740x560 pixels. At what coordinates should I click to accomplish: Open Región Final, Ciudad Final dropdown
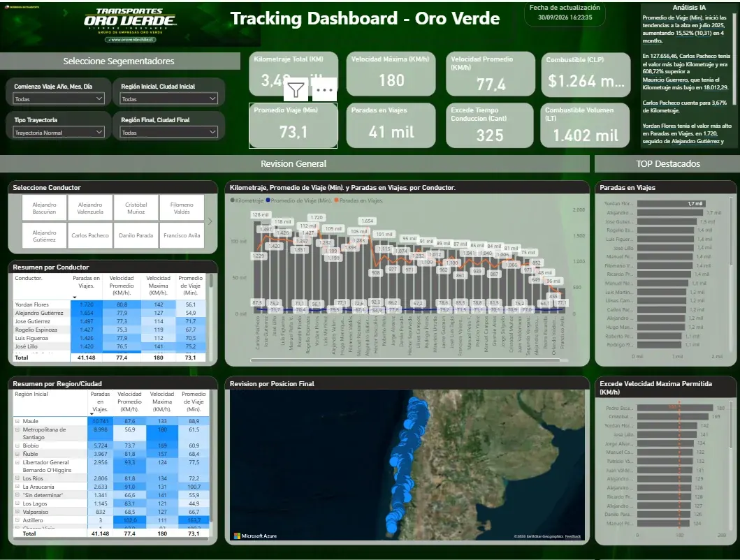tap(168, 133)
